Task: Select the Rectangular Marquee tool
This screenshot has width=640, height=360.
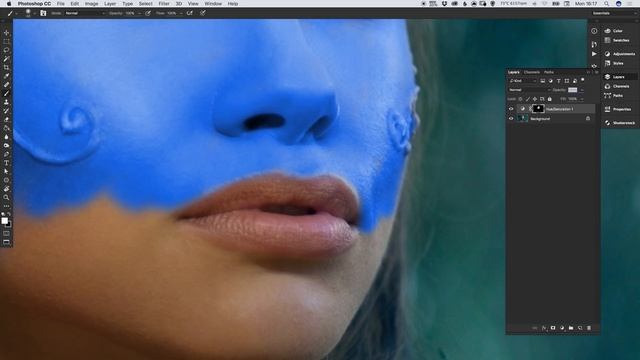Action: pos(6,41)
